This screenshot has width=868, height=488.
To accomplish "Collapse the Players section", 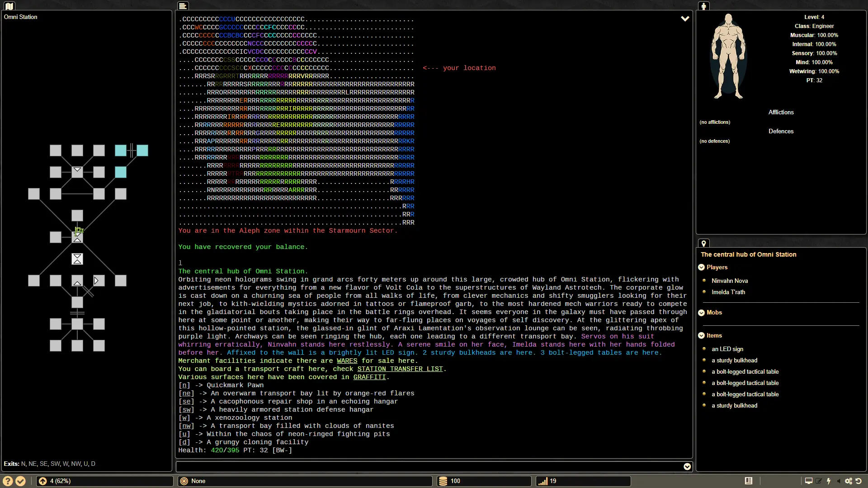I will [x=702, y=267].
